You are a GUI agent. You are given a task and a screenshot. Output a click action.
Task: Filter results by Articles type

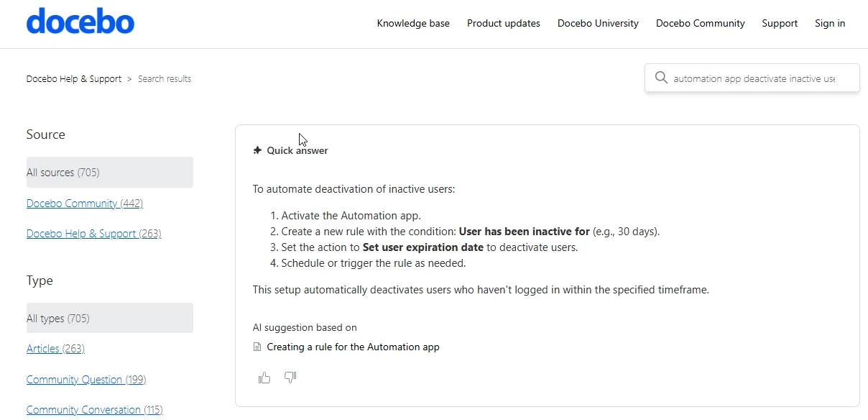[x=55, y=349]
